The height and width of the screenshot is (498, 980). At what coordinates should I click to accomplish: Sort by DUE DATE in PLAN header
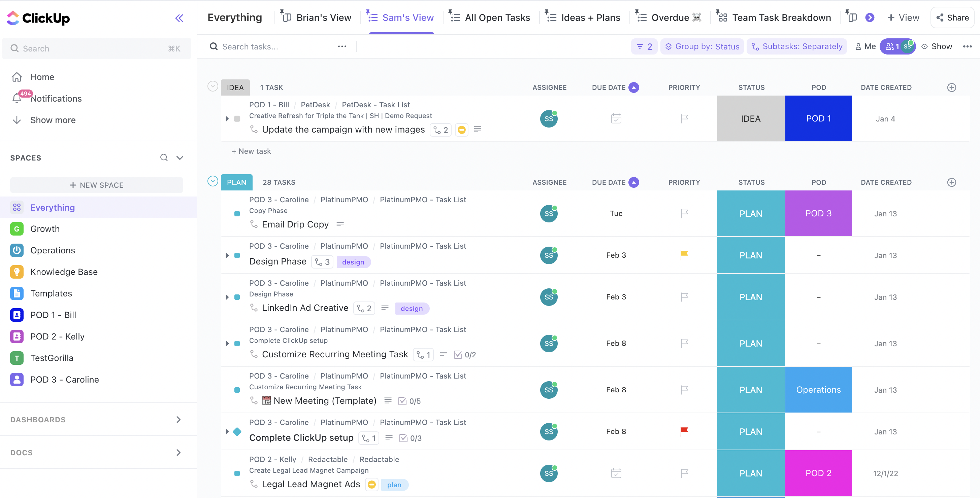click(615, 182)
